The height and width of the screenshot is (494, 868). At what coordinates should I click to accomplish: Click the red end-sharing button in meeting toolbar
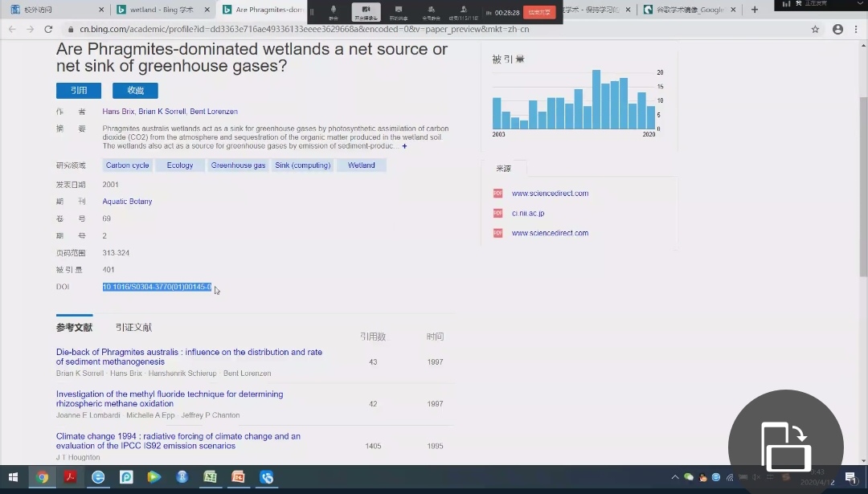[538, 12]
